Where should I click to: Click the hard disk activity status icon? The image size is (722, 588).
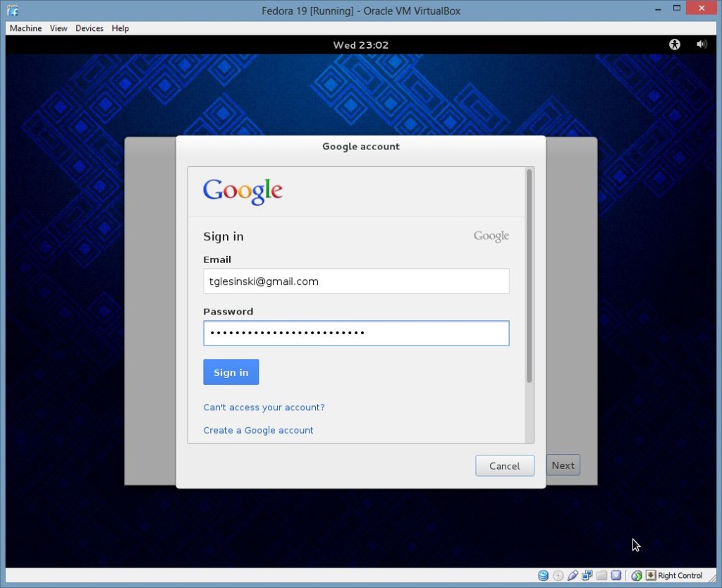(544, 575)
